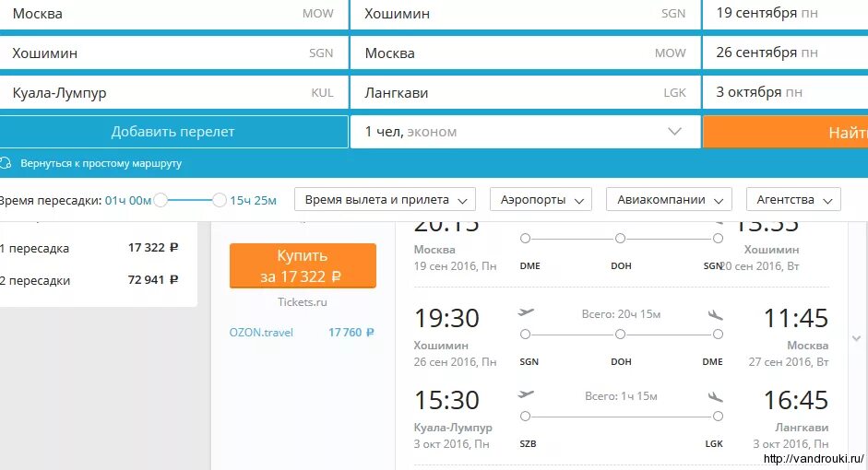868x470 pixels.
Task: Click landing plane icon on 16:45 flight
Action: click(715, 396)
